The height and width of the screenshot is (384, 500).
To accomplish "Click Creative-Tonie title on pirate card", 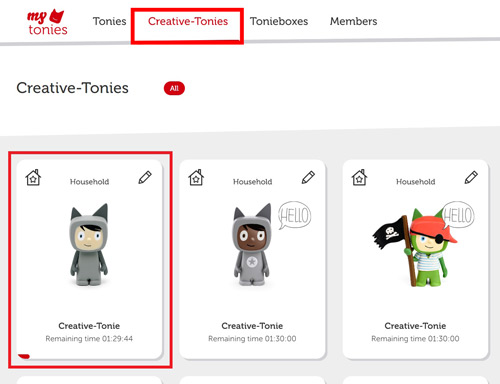I will [415, 326].
